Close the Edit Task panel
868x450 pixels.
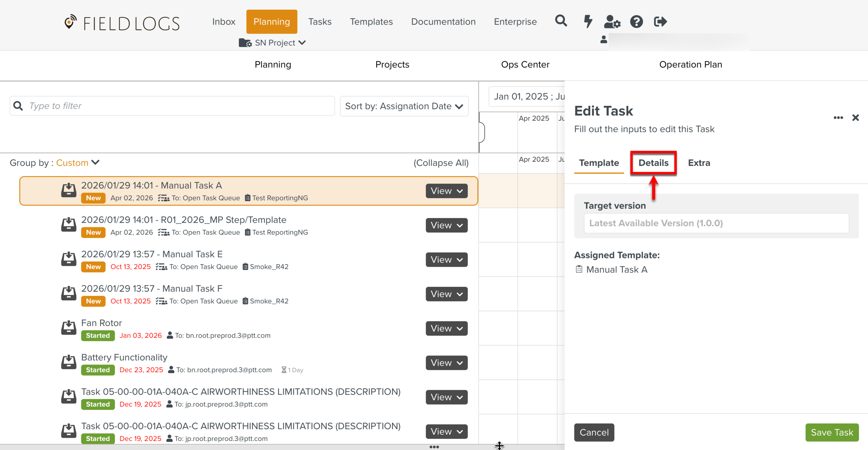[x=855, y=118]
